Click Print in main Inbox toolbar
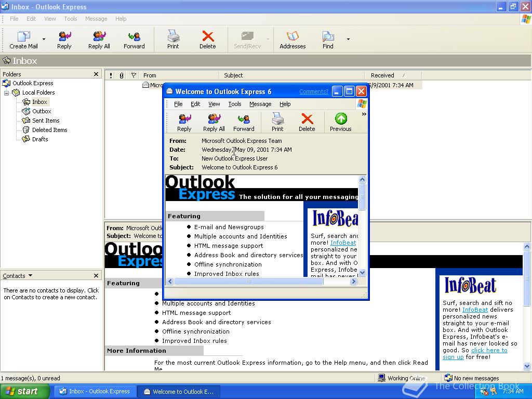Viewport: 532px width, 399px height. point(173,39)
